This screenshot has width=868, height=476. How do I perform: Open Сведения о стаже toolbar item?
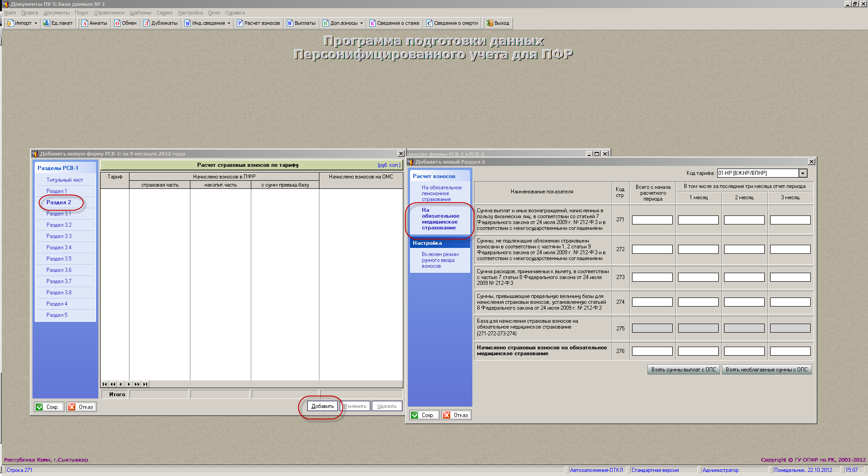373,23
